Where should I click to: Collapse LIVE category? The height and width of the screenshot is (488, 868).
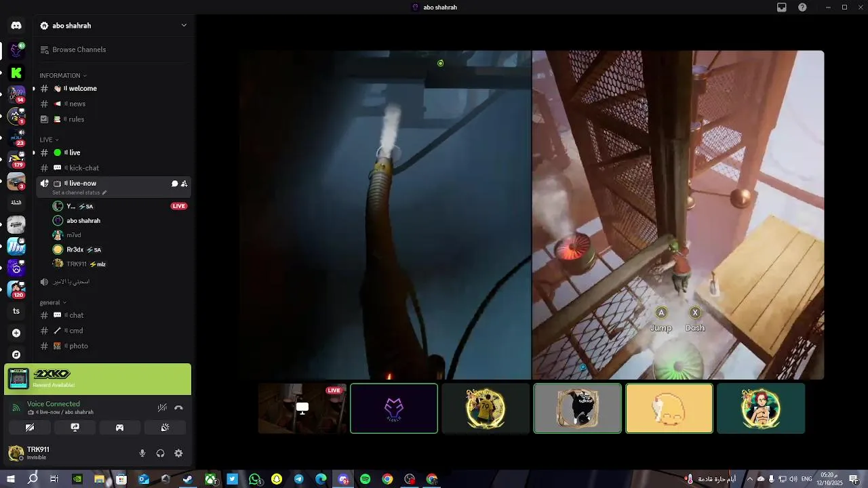(x=49, y=140)
